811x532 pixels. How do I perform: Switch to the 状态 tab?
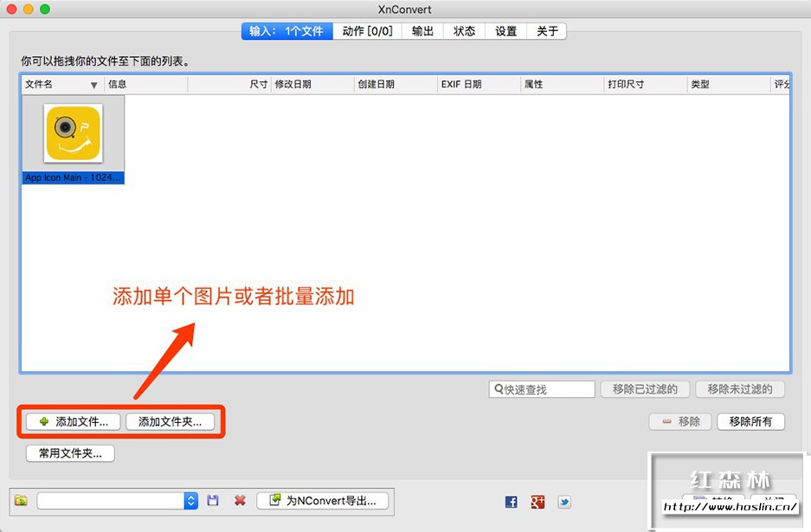464,31
